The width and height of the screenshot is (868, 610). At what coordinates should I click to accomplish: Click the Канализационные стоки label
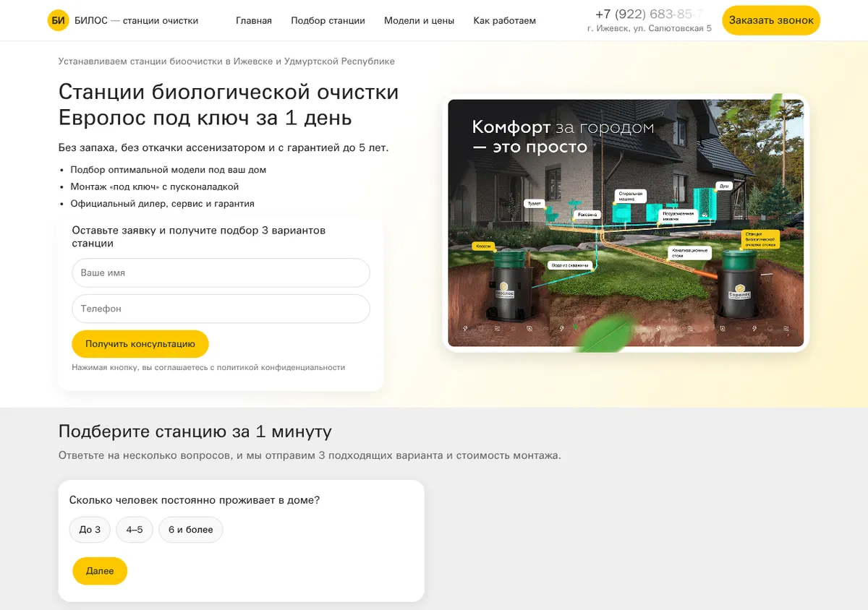(x=690, y=253)
